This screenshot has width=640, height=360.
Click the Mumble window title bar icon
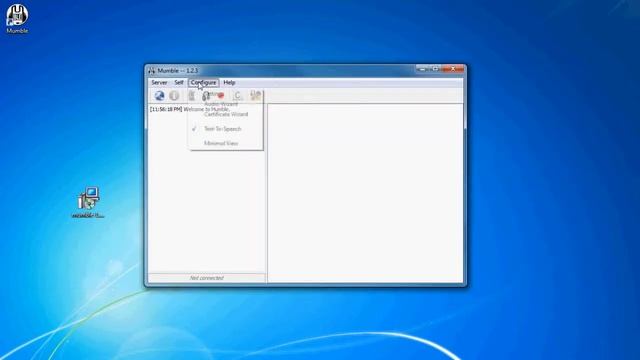pos(152,71)
